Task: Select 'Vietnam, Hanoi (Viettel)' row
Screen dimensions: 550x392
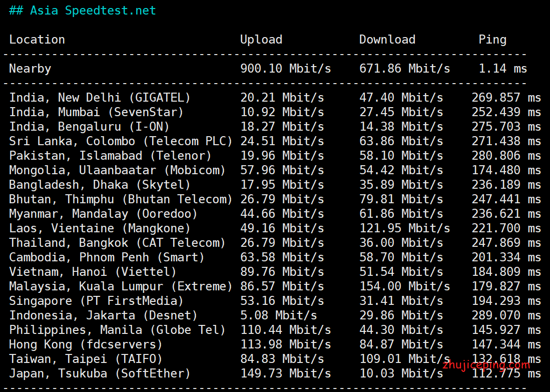Action: click(275, 272)
